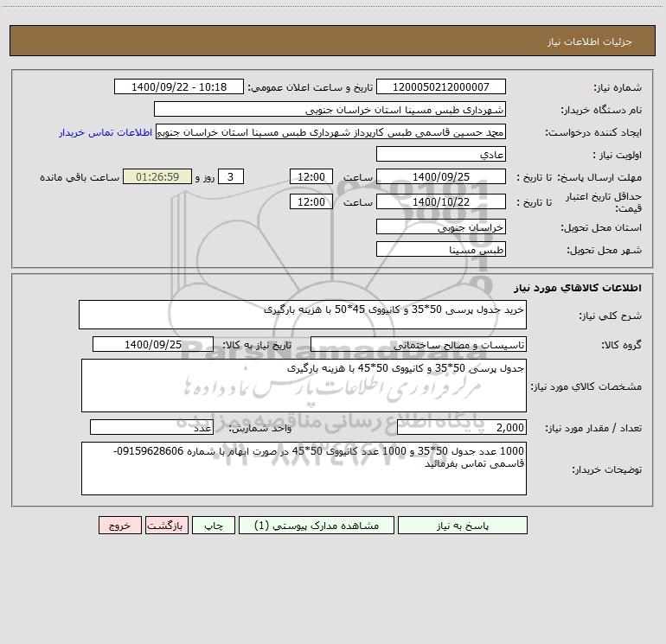Image resolution: width=666 pixels, height=644 pixels.
Task: Click the label مهلت ارسال پاسخ
Action: 599,177
